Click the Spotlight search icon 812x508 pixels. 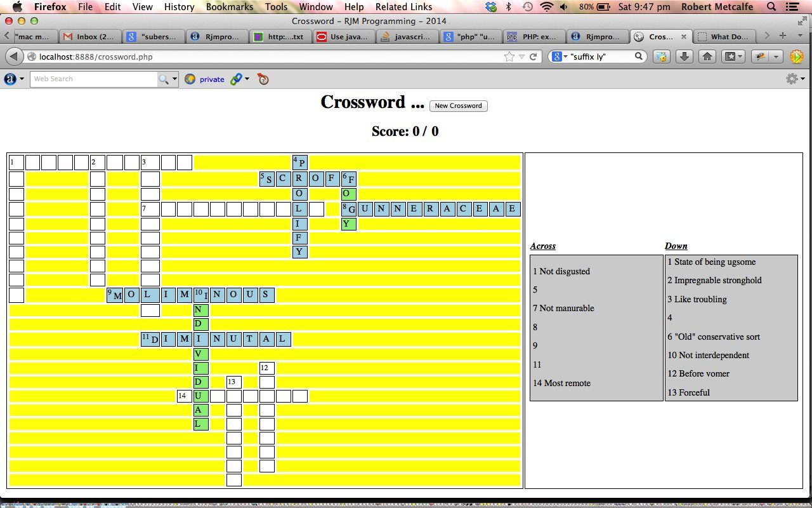[771, 7]
